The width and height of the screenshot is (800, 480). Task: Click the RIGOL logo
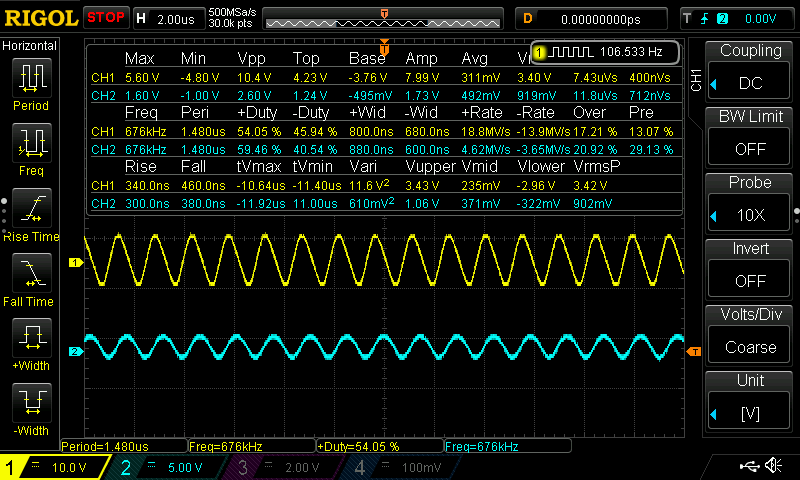(41, 18)
